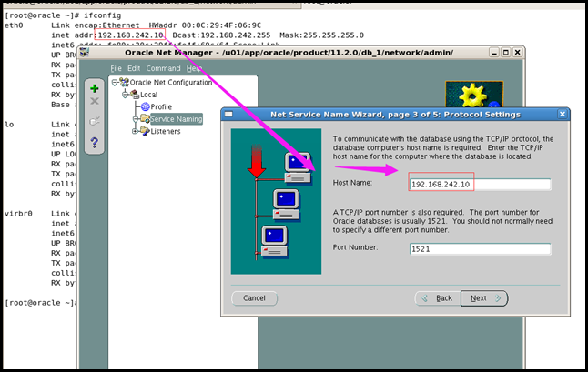Click the Local node icon
Screen dimensions: 588x372
coord(135,95)
